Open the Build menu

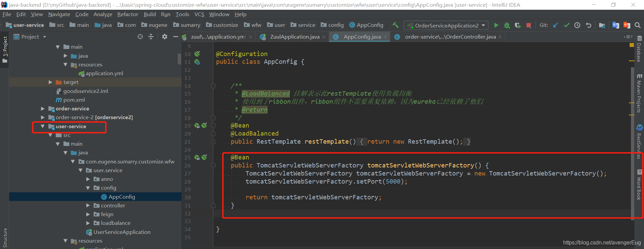coord(150,14)
